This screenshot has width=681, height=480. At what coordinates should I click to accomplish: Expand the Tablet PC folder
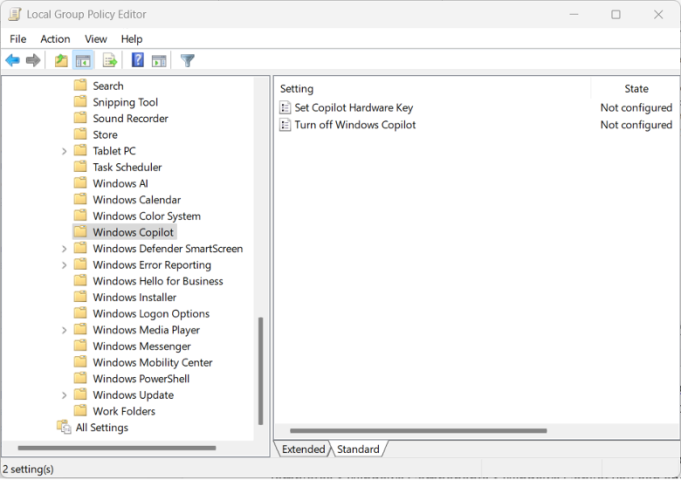point(65,151)
